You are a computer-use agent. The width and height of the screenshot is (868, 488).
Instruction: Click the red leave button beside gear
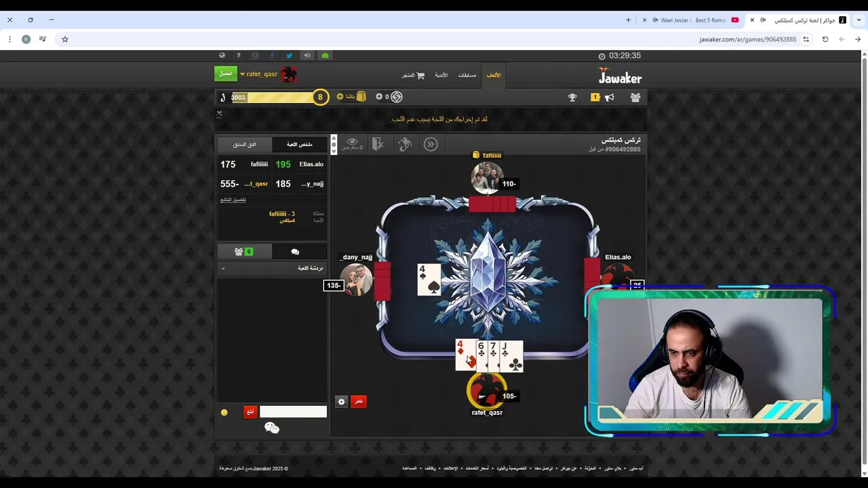pos(359,401)
